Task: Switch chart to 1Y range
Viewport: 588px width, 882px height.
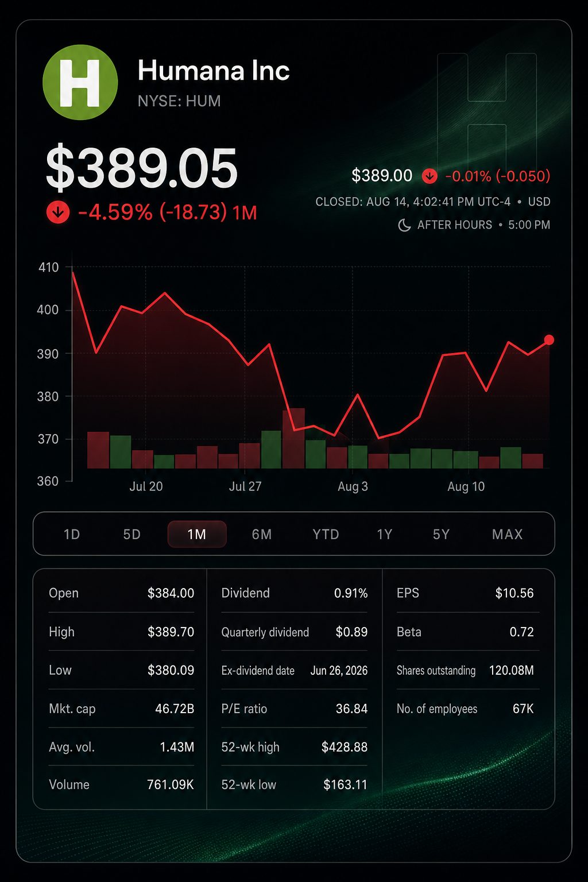Action: 385,535
